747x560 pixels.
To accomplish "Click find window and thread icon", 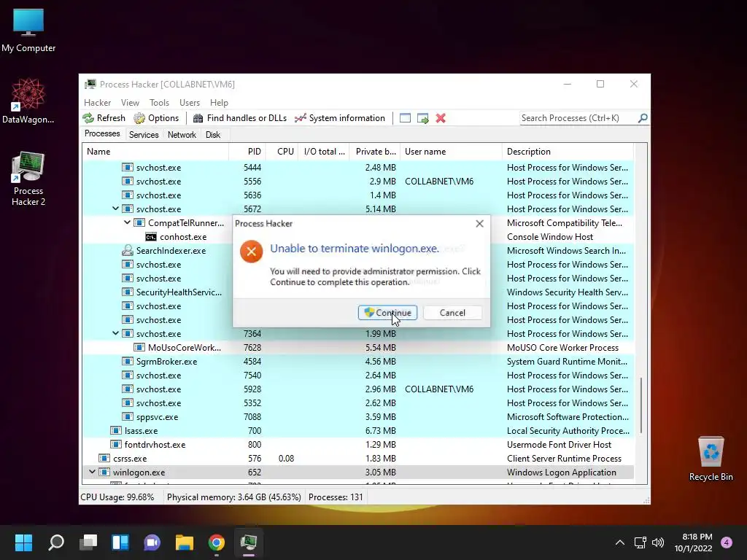I will click(x=422, y=118).
